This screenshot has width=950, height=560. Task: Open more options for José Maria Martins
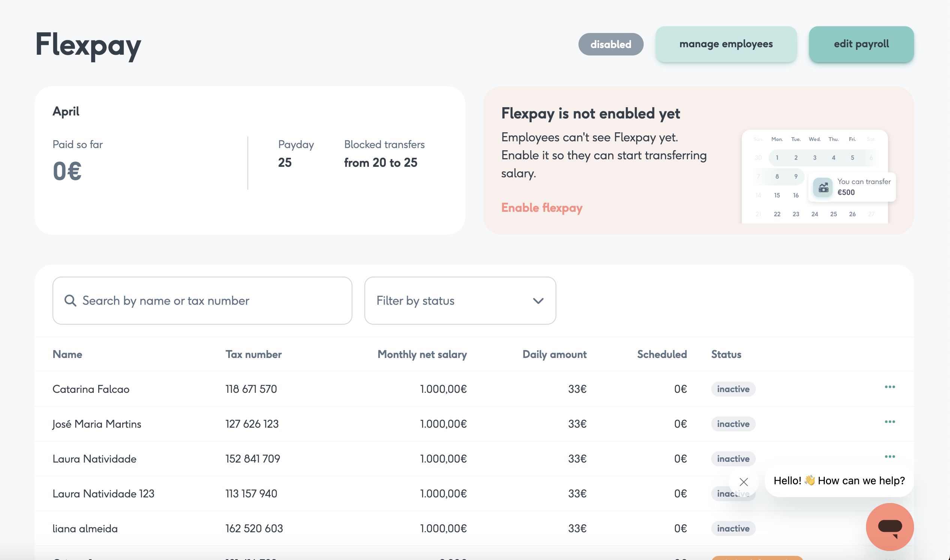point(890,422)
